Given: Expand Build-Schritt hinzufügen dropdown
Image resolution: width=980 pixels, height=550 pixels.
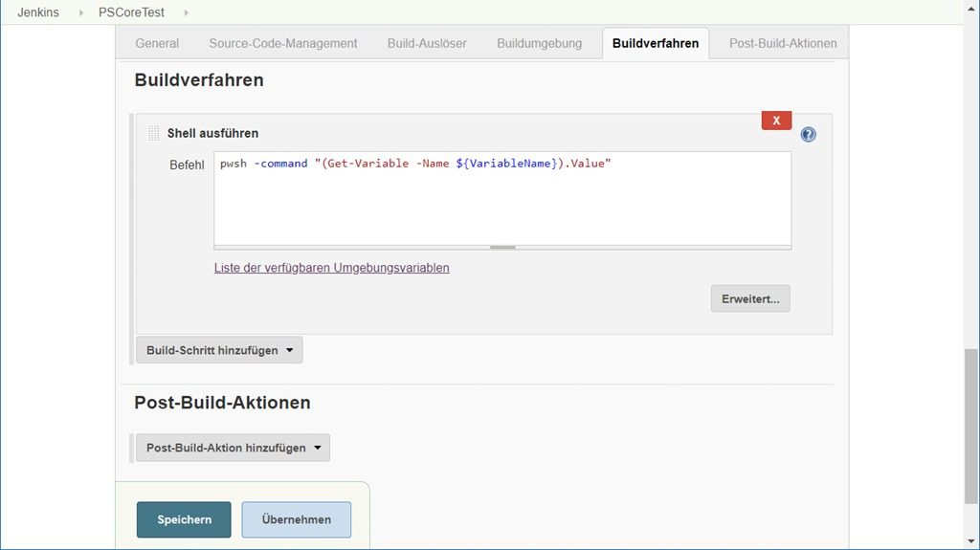Looking at the screenshot, I should tap(219, 350).
